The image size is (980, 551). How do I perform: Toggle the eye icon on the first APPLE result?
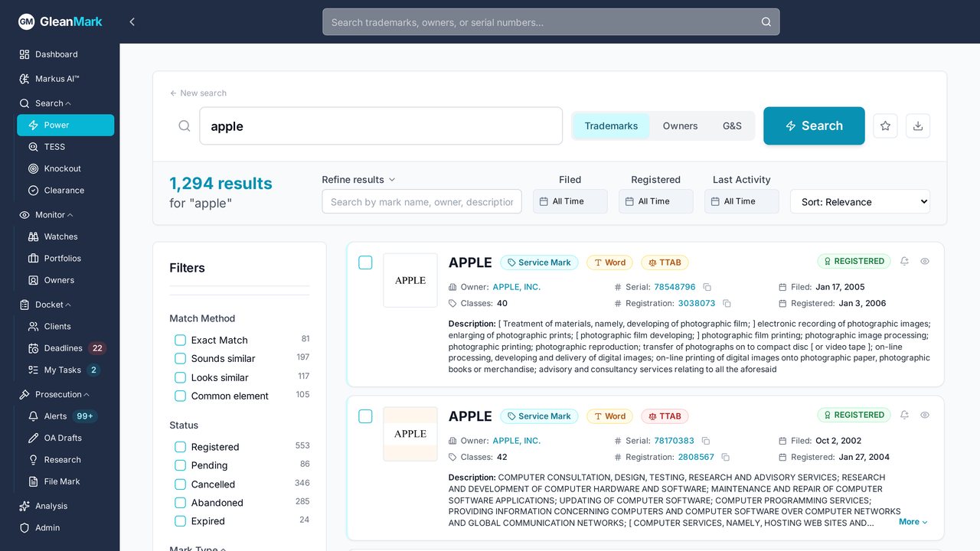point(925,261)
